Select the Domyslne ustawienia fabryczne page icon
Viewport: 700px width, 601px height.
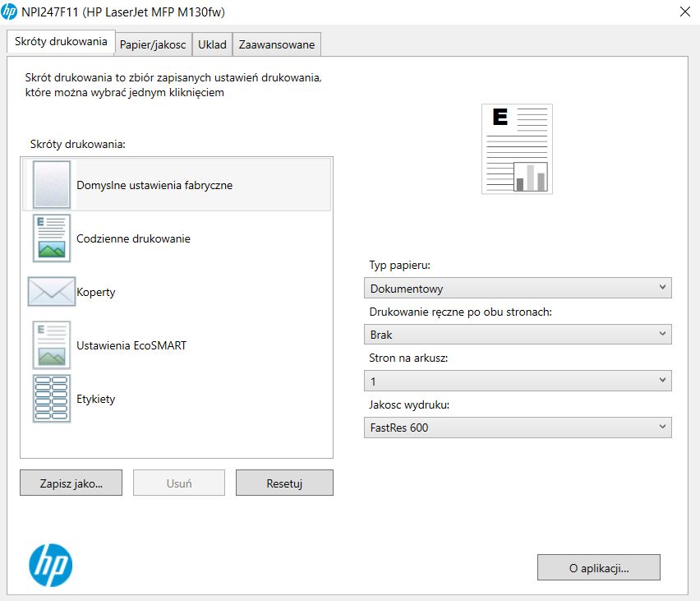pyautogui.click(x=52, y=184)
